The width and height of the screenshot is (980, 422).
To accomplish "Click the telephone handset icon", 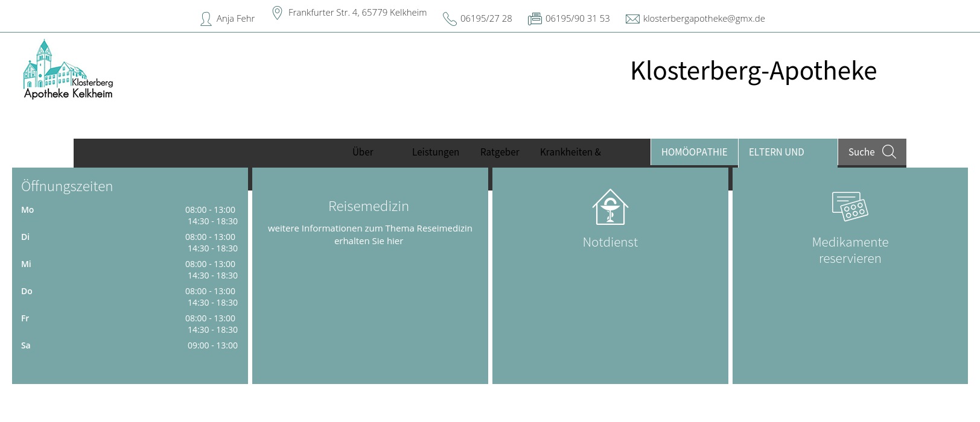I will (450, 19).
